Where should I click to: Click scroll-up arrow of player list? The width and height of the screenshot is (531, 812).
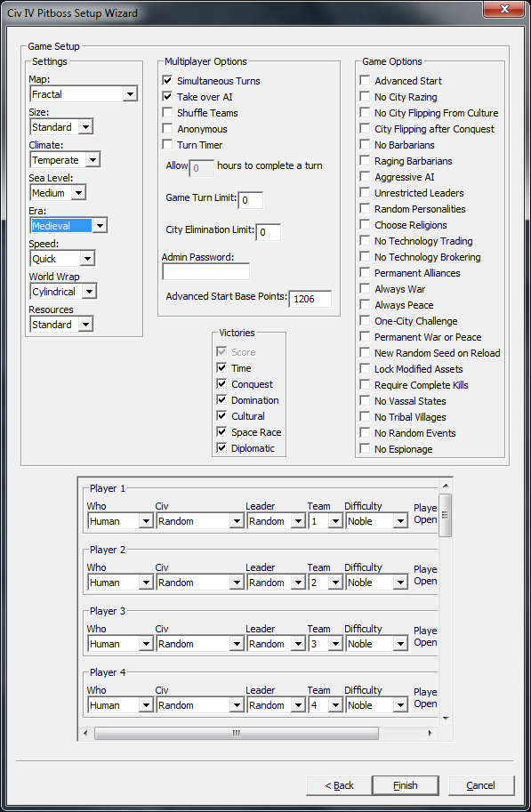click(x=445, y=486)
